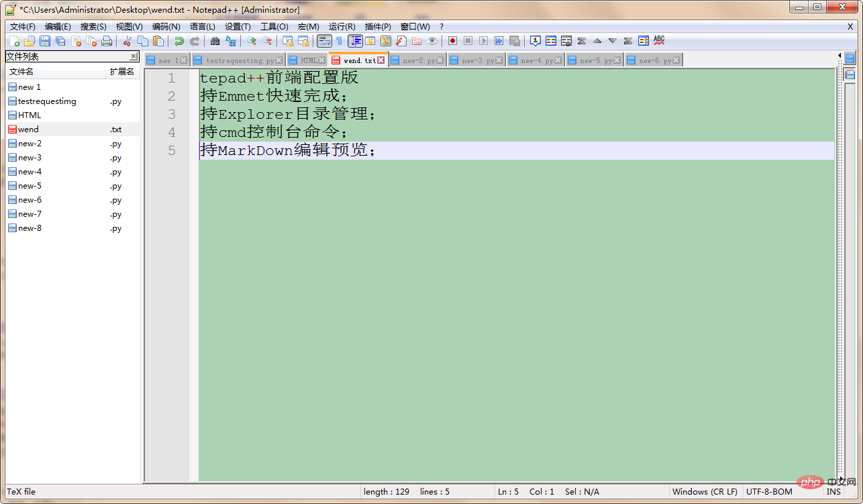Open the 编码(N) menu
Image resolution: width=863 pixels, height=504 pixels.
coord(166,27)
